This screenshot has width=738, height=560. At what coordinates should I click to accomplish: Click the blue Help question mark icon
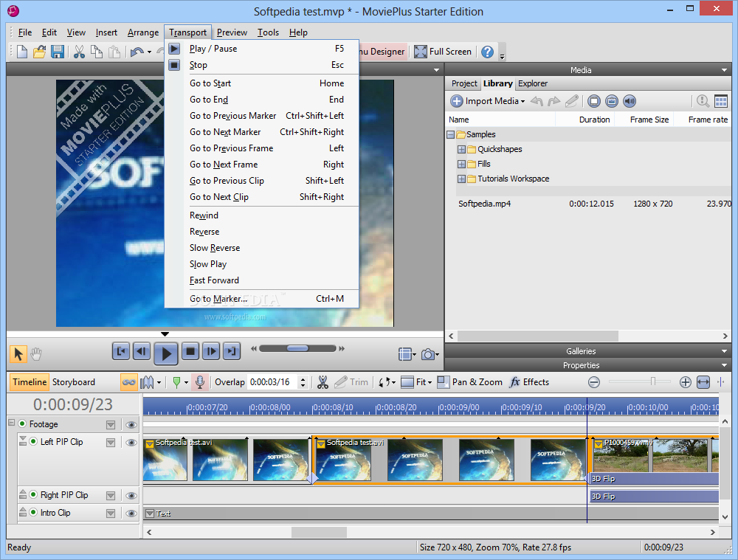coord(487,52)
